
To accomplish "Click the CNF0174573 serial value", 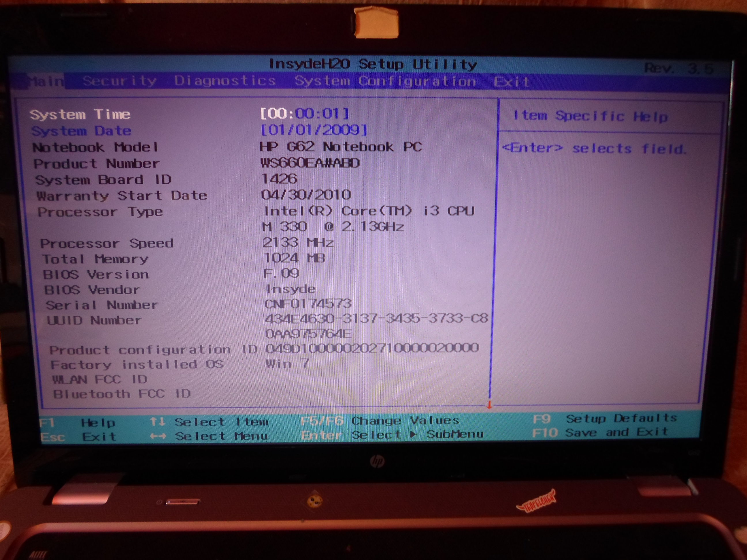I will 308,304.
